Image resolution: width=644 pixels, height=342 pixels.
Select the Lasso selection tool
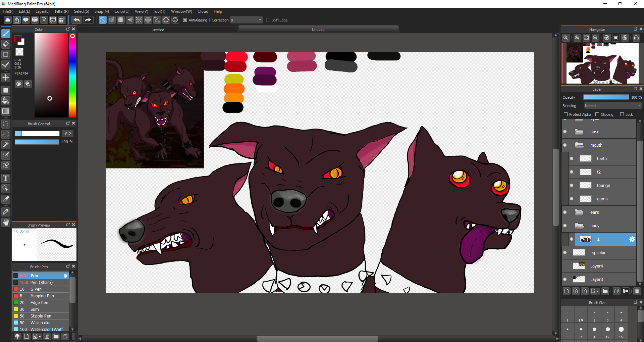6,134
